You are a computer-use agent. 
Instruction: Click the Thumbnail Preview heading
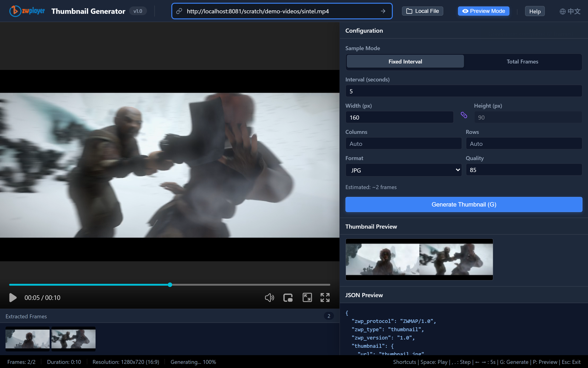tap(371, 227)
